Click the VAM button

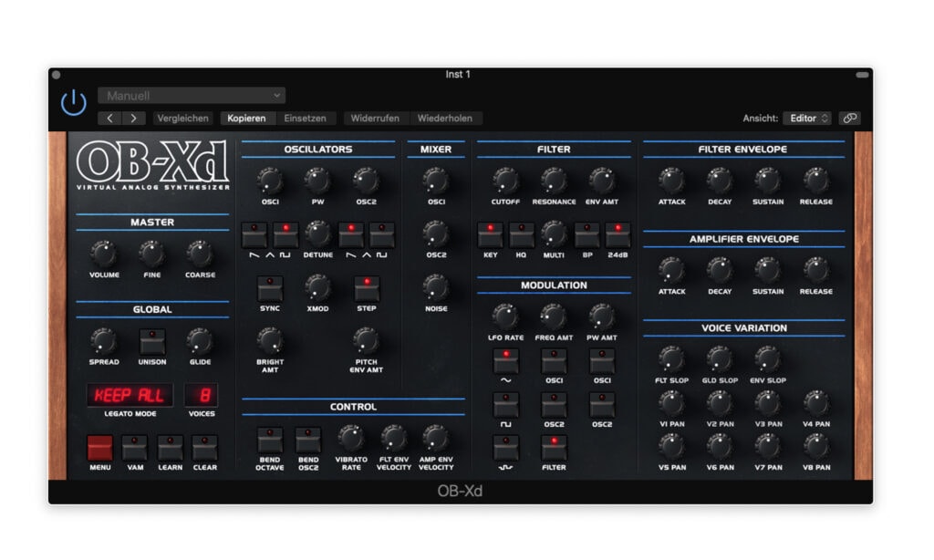pyautogui.click(x=135, y=448)
